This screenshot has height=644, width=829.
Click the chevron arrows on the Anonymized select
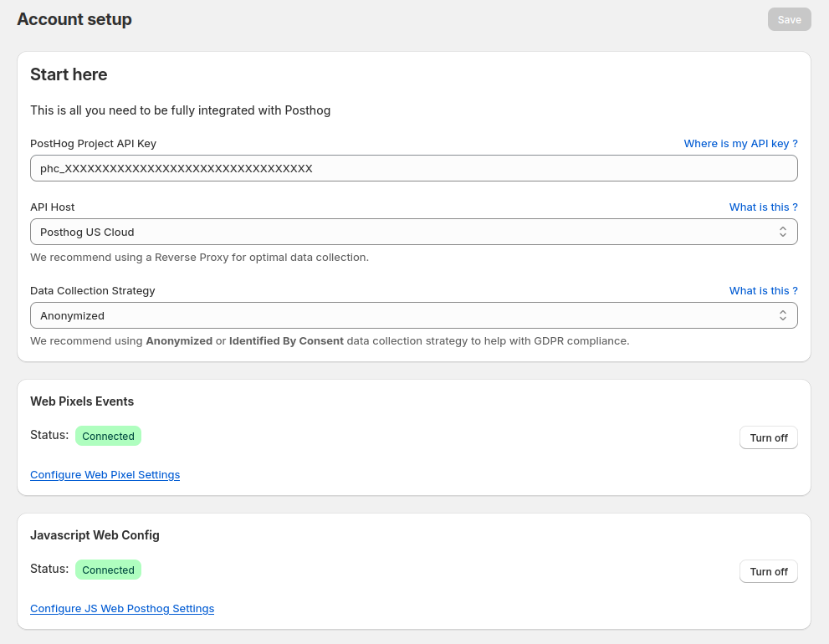782,315
